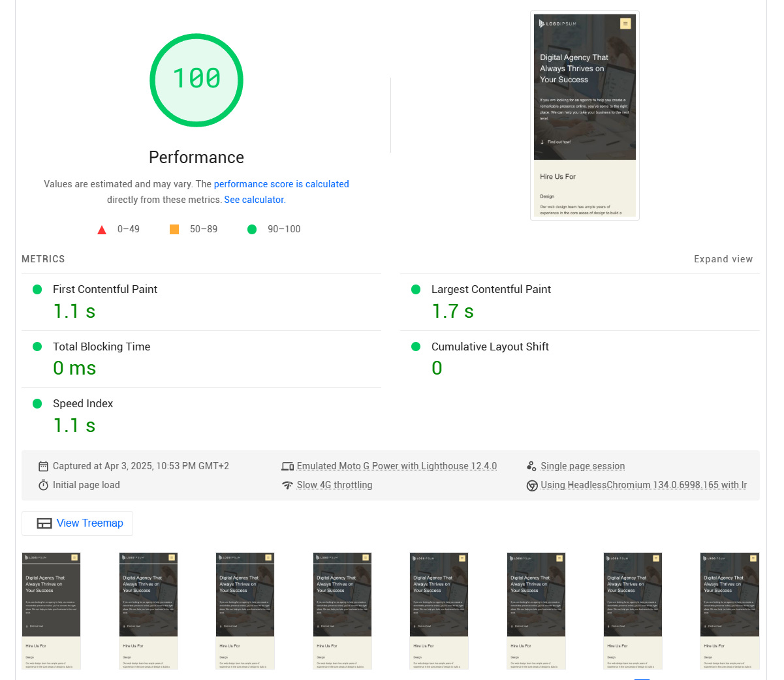784x680 pixels.
Task: Toggle 'Expand view' for metrics
Action: pyautogui.click(x=723, y=259)
